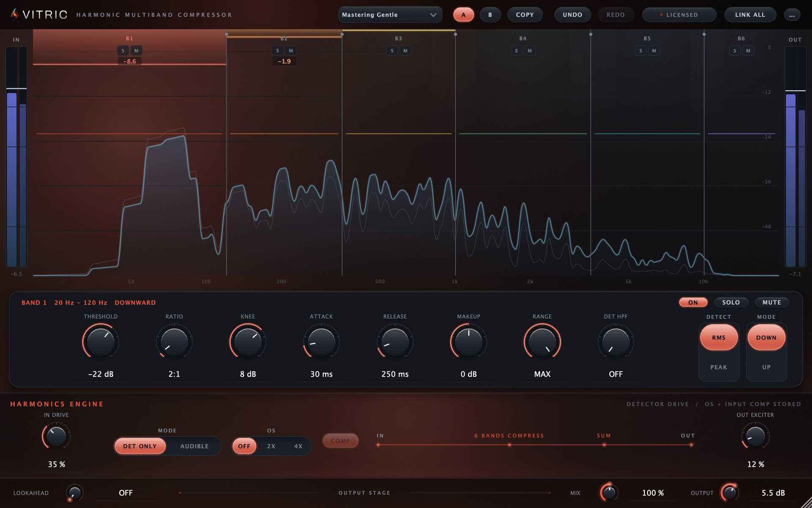Select the B3 band label
This screenshot has height=508, width=812.
(398, 39)
